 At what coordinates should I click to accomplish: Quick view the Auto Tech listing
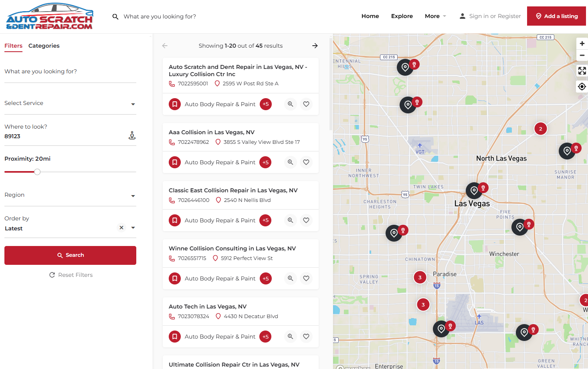coord(291,337)
